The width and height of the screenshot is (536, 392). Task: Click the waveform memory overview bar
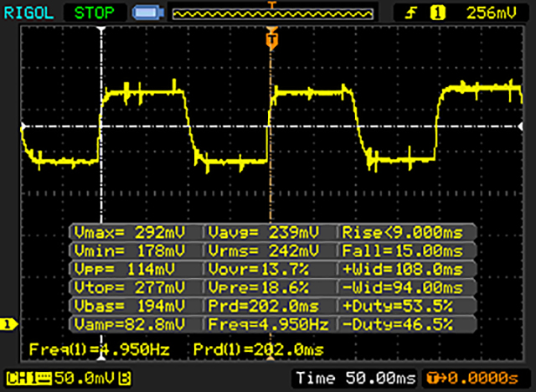(272, 13)
